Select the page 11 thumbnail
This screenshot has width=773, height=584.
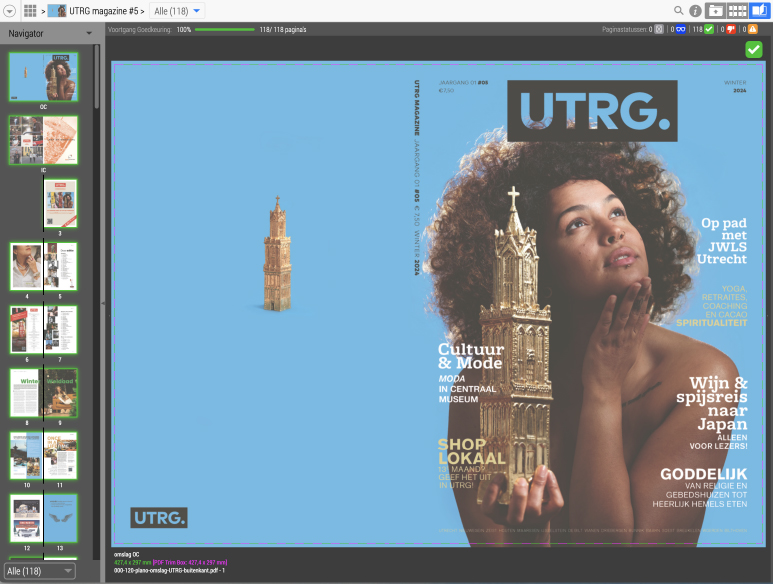coord(60,455)
